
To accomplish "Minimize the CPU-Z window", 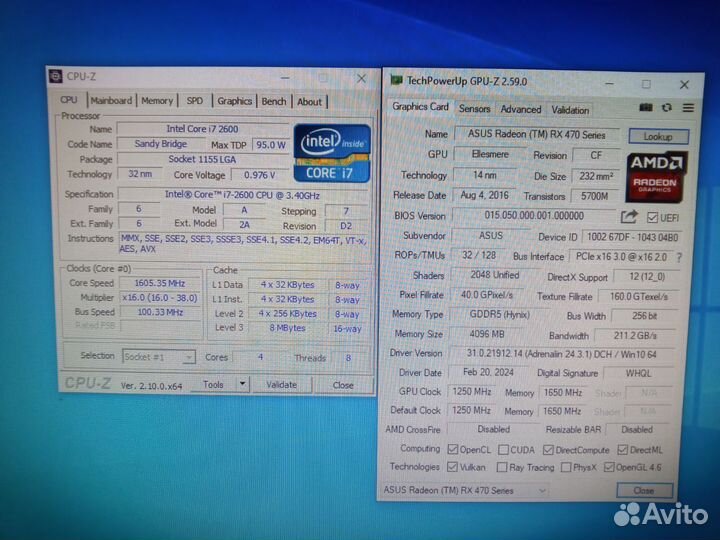I will [x=285, y=78].
